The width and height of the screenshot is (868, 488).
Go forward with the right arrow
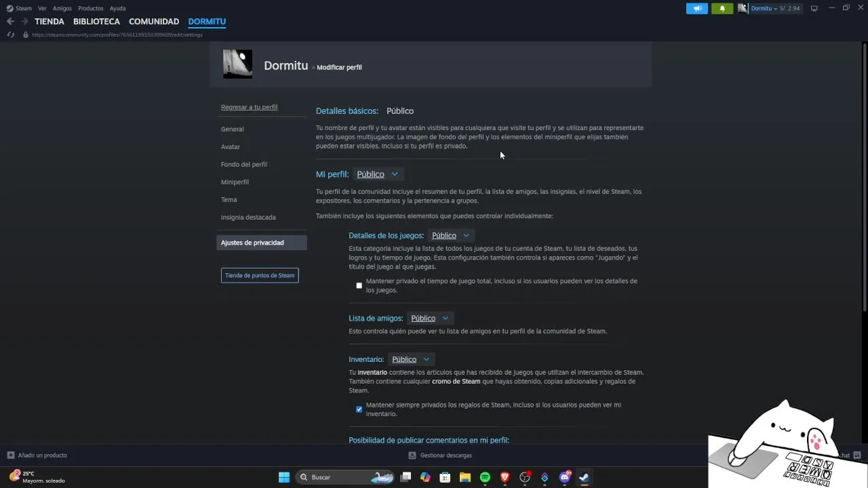[x=24, y=22]
